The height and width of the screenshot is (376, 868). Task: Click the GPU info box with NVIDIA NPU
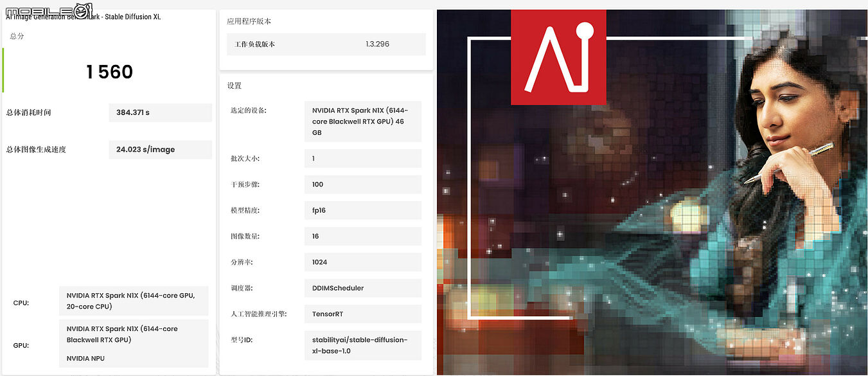pyautogui.click(x=134, y=343)
